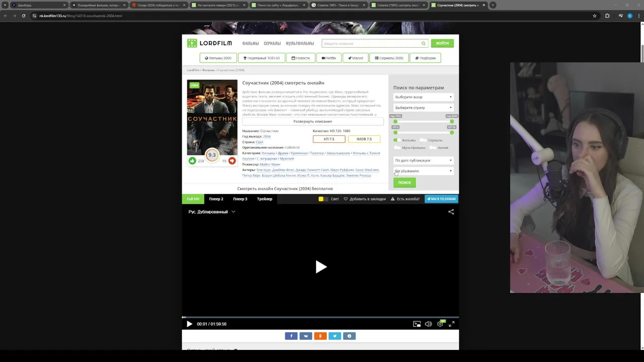
Task: Open По дате публикации sort dropdown
Action: (424, 160)
